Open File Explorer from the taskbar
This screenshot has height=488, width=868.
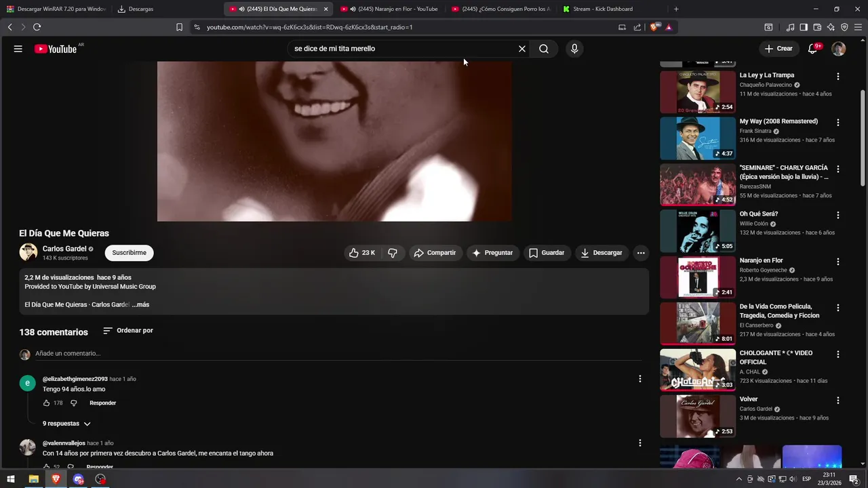point(33,479)
